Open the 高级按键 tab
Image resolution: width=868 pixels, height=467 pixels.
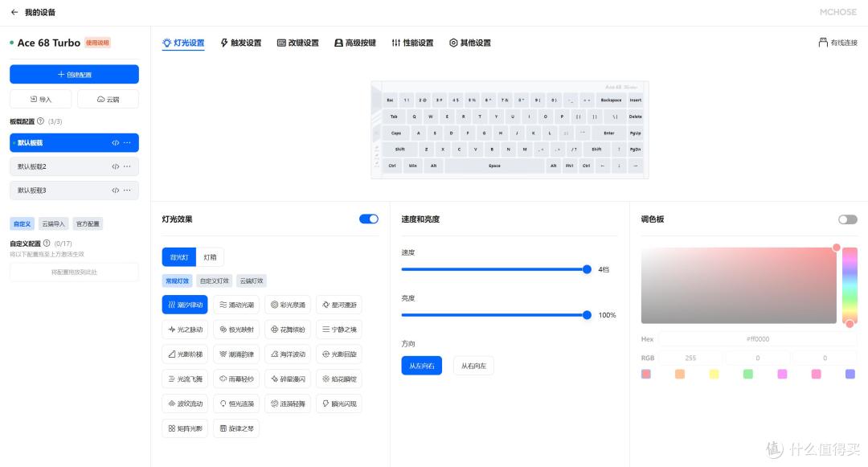[355, 43]
